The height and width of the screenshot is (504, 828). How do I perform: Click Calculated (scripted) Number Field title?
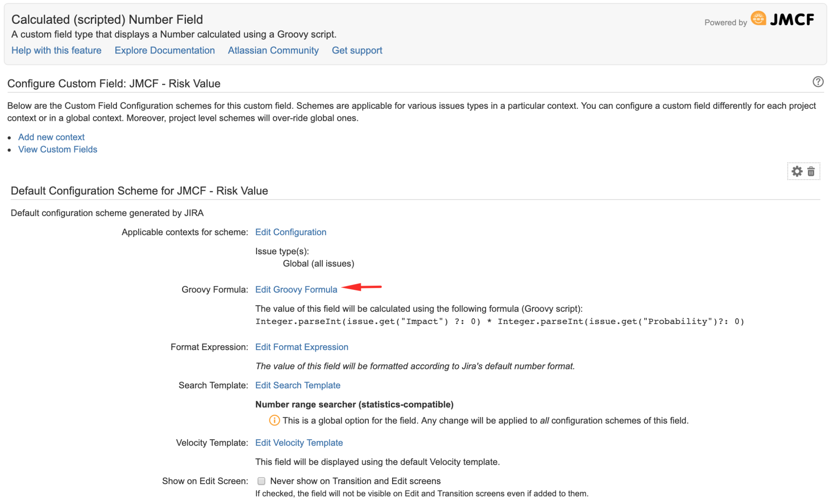click(x=107, y=20)
